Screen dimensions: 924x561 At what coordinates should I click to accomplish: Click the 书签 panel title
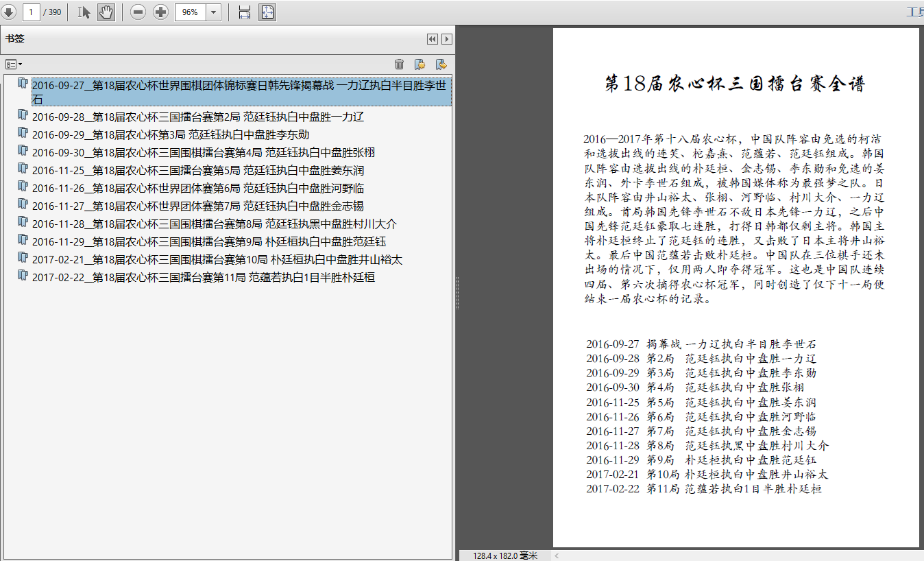click(15, 39)
